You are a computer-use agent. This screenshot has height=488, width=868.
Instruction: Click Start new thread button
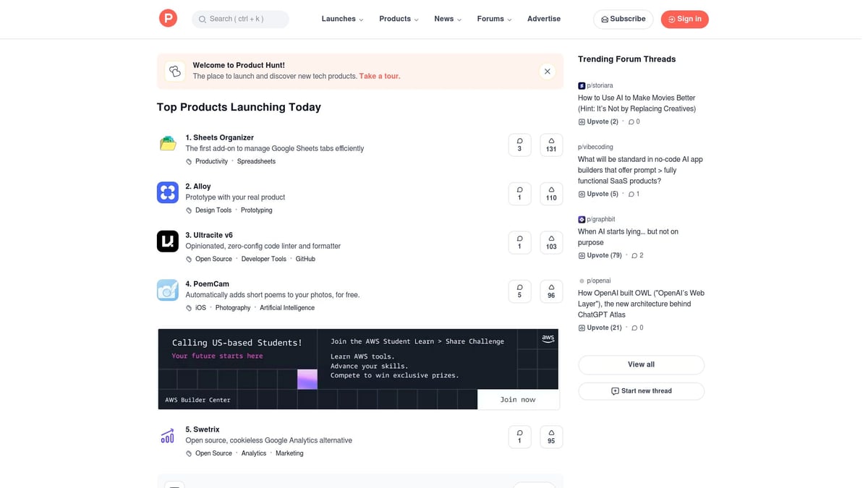[641, 391]
